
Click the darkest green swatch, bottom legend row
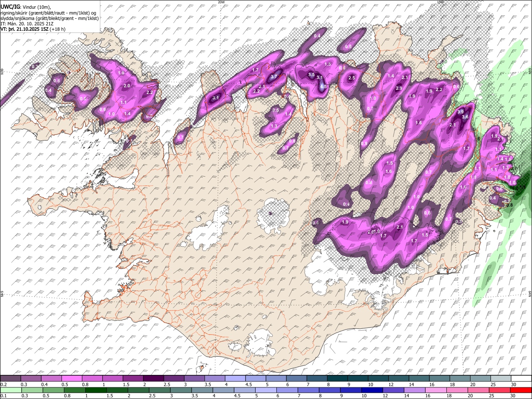pos(96,390)
